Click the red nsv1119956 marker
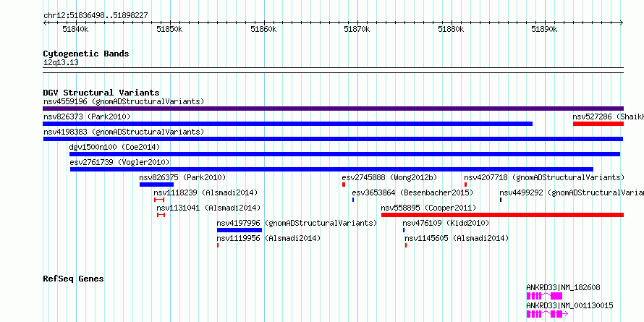The height and width of the screenshot is (322, 644). click(x=218, y=245)
